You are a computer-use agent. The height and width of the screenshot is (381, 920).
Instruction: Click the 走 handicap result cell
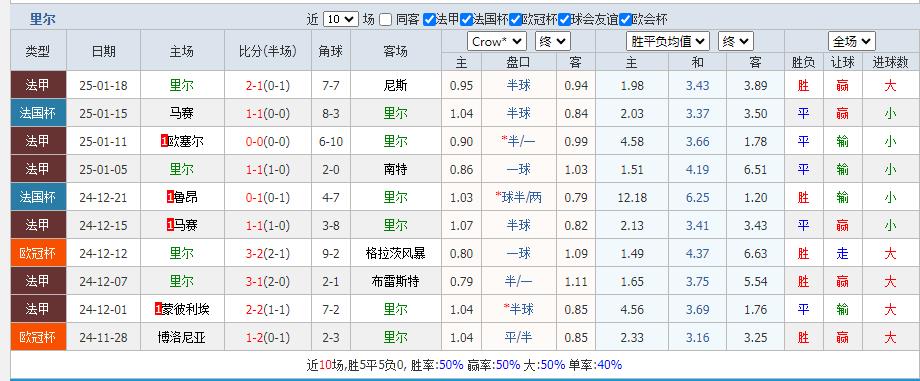[842, 254]
